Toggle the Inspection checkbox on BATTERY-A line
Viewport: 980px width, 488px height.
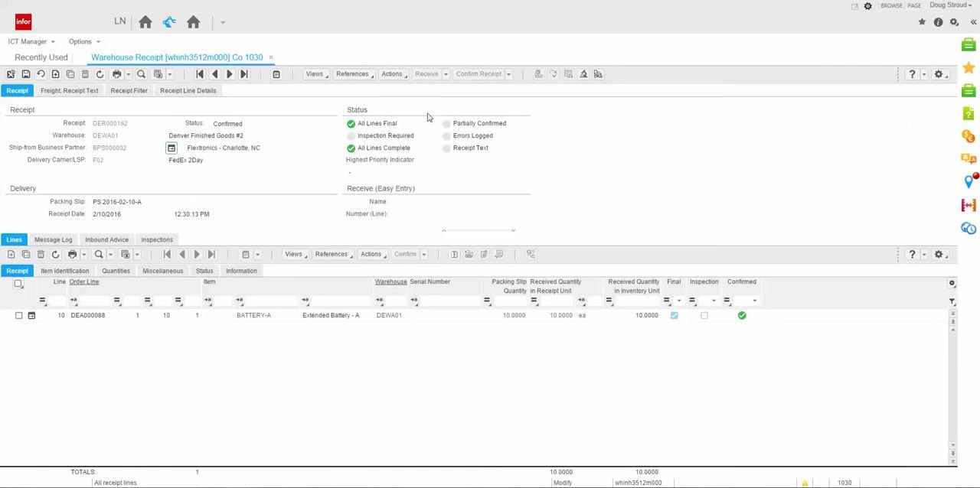point(704,315)
